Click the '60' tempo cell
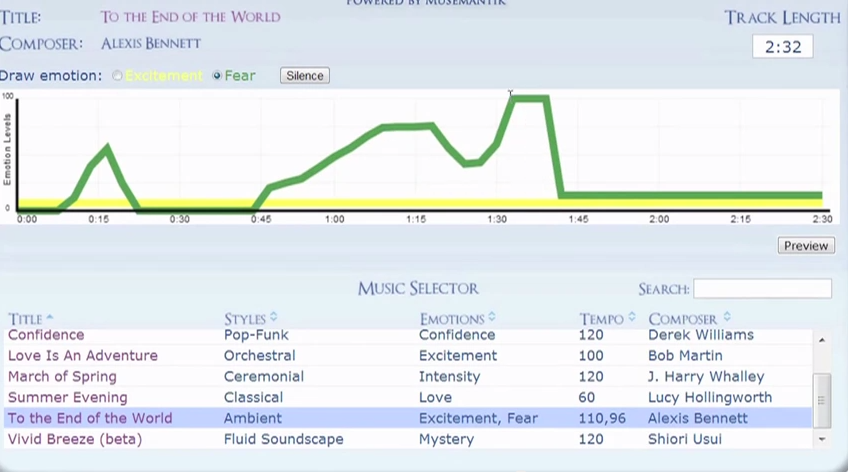848x472 pixels. click(587, 397)
